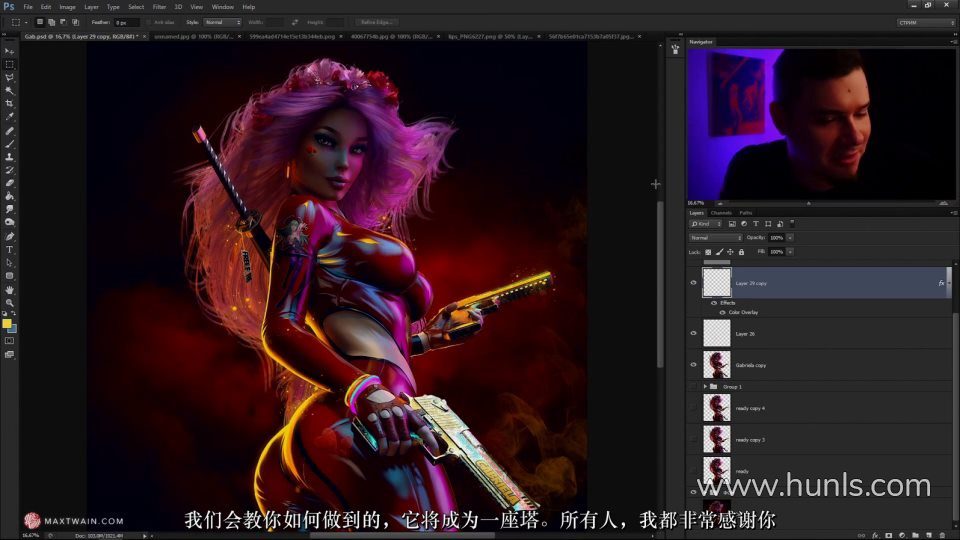
Task: Select subtract from selection mode
Action: tap(63, 22)
